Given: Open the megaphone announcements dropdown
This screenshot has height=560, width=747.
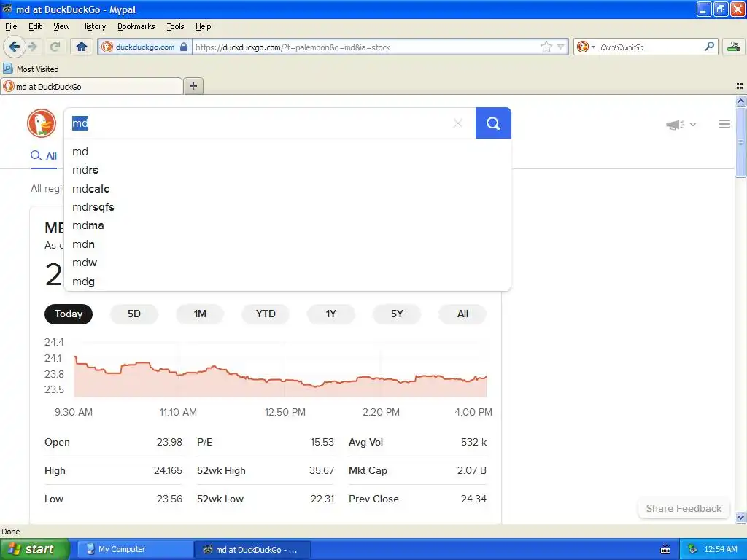Looking at the screenshot, I should 681,124.
